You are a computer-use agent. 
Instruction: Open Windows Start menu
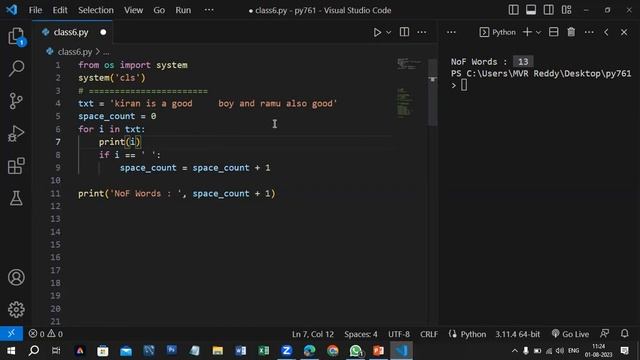pyautogui.click(x=11, y=351)
